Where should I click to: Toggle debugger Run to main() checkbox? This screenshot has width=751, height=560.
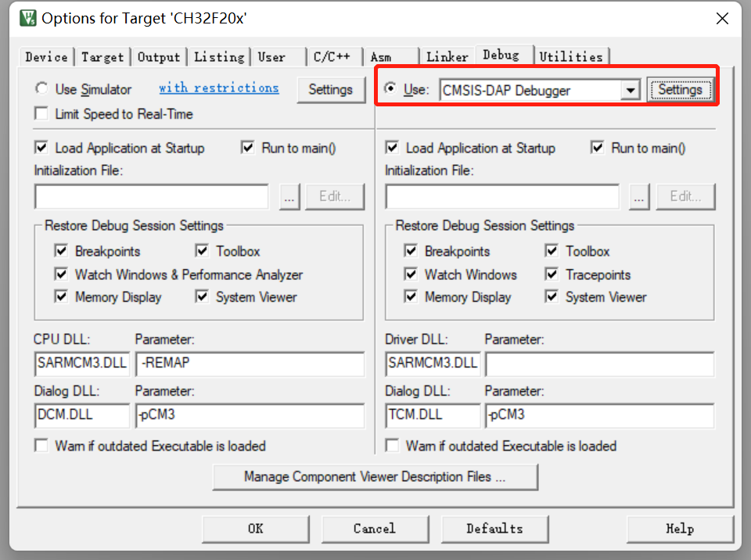click(x=597, y=148)
